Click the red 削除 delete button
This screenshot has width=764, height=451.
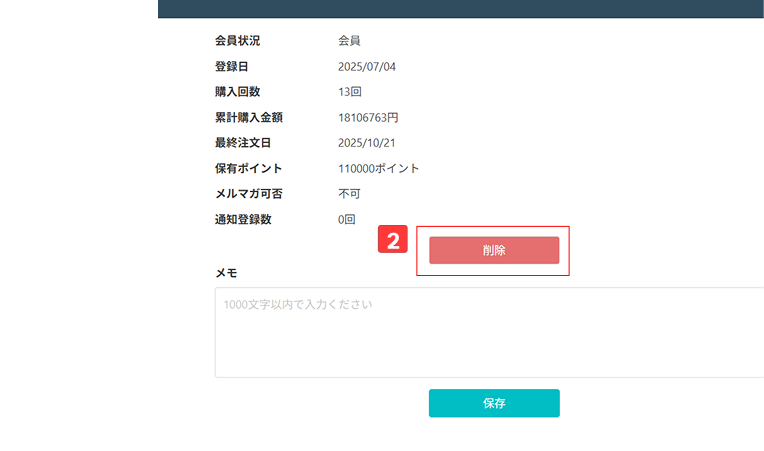(494, 250)
